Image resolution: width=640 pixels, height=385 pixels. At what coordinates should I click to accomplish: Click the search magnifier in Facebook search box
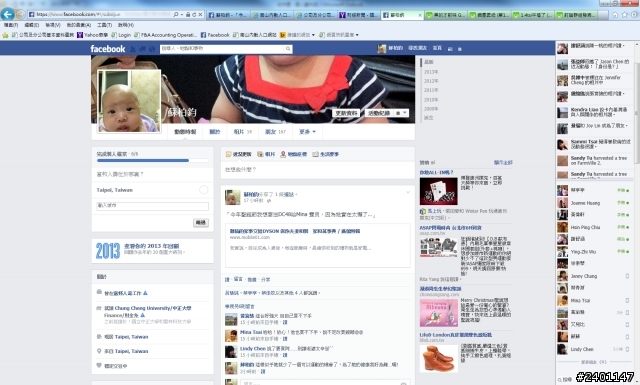[x=288, y=49]
